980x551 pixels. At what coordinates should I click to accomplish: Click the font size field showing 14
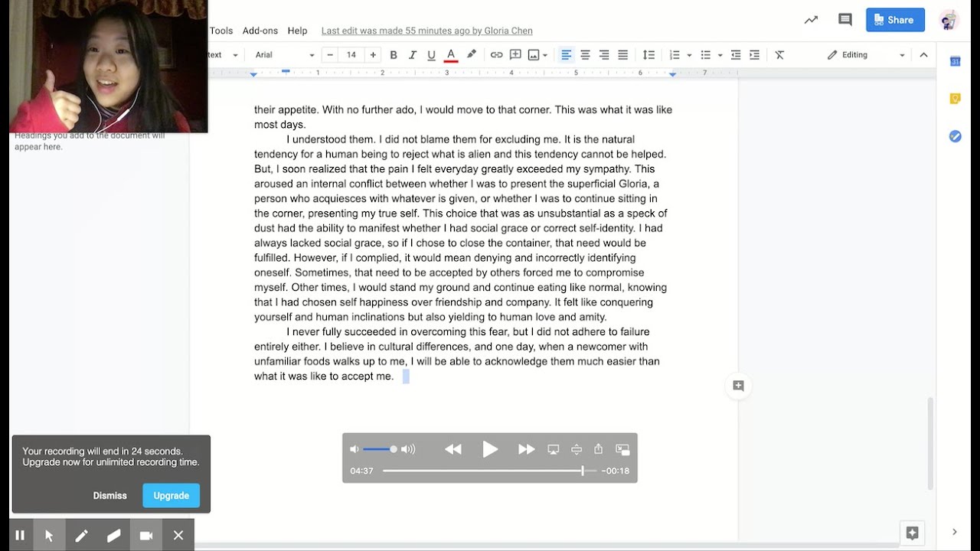(351, 55)
